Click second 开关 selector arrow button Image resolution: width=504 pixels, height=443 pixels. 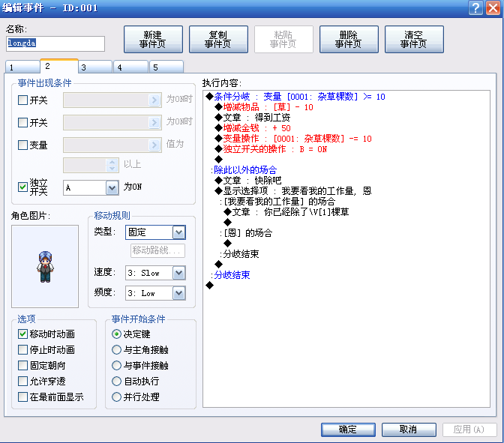(x=154, y=122)
